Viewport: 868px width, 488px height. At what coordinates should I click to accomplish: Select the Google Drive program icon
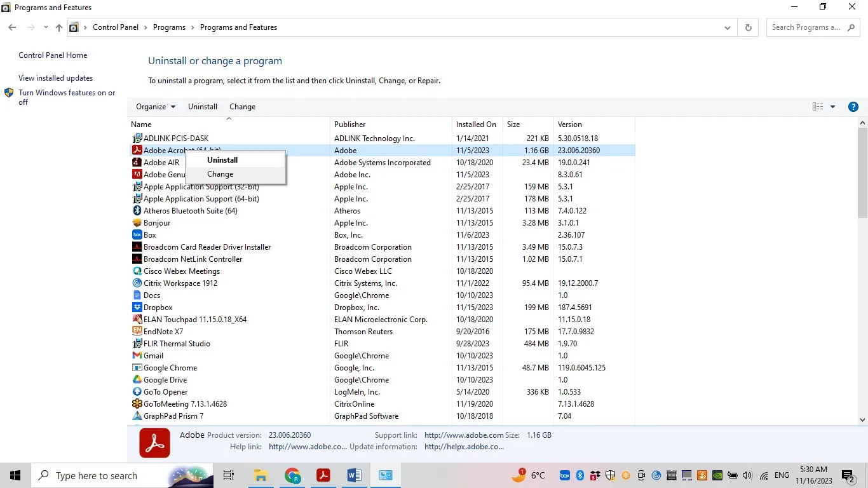[137, 380]
